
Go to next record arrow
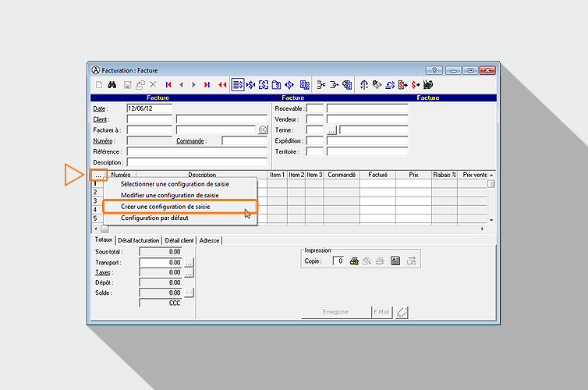tap(194, 85)
